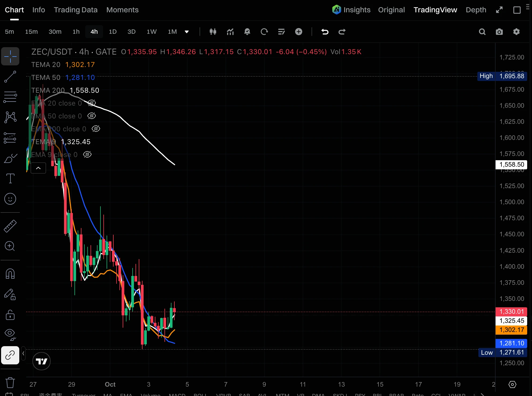Click the add compare symbol icon
Image resolution: width=532 pixels, height=396 pixels.
(299, 32)
